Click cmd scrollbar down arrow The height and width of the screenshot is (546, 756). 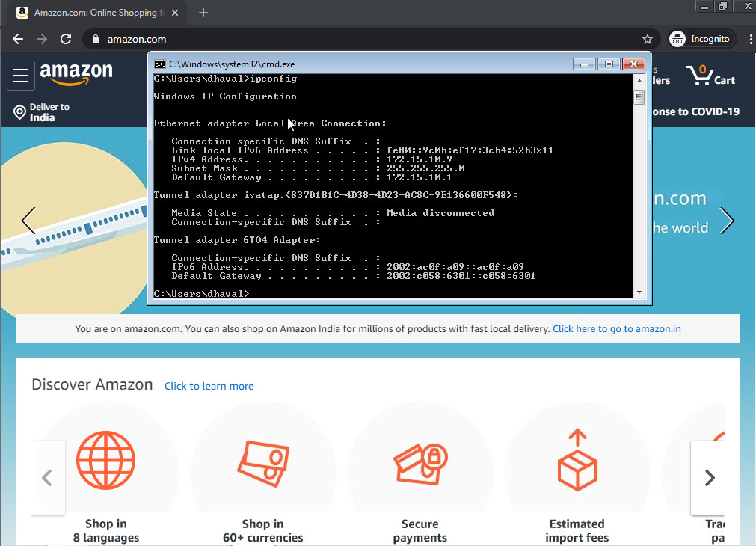[x=639, y=292]
